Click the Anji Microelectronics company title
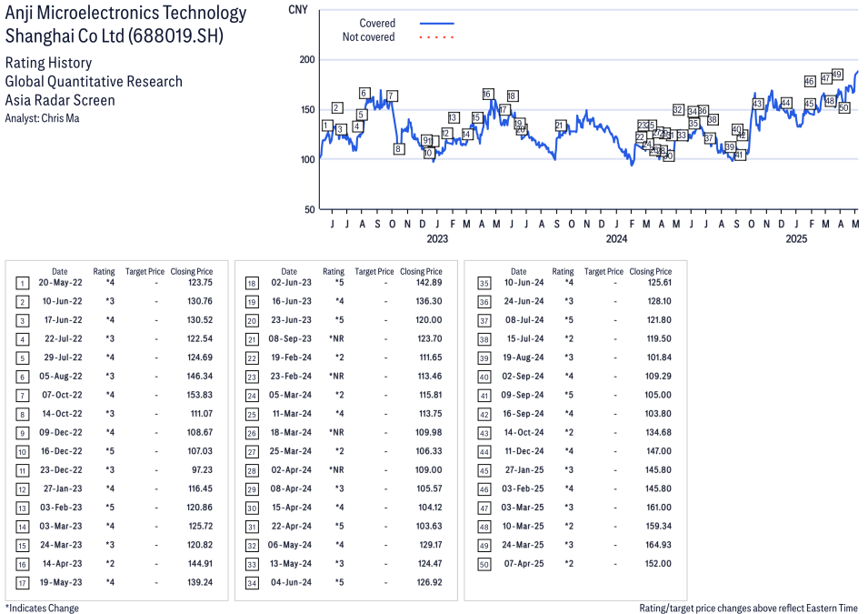Image resolution: width=868 pixels, height=614 pixels. pyautogui.click(x=125, y=25)
